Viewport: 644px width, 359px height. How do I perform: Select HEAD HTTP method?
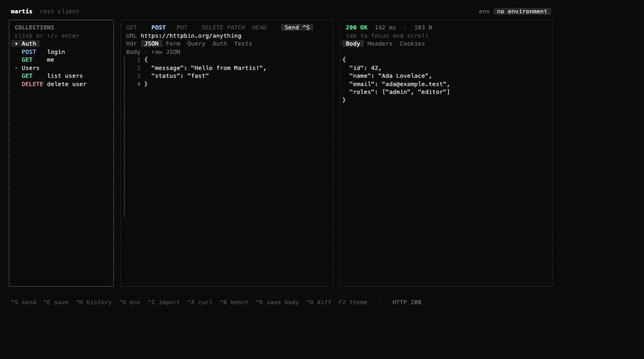pos(259,28)
